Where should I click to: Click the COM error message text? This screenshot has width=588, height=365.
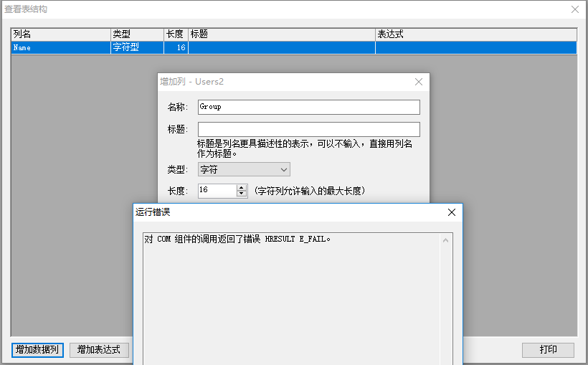pyautogui.click(x=237, y=239)
